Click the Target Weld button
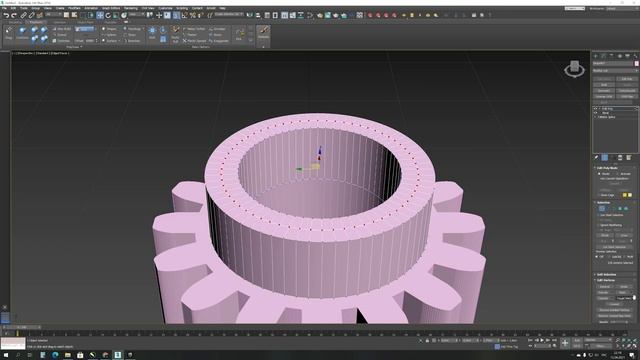The height and width of the screenshot is (360, 640). (x=624, y=298)
